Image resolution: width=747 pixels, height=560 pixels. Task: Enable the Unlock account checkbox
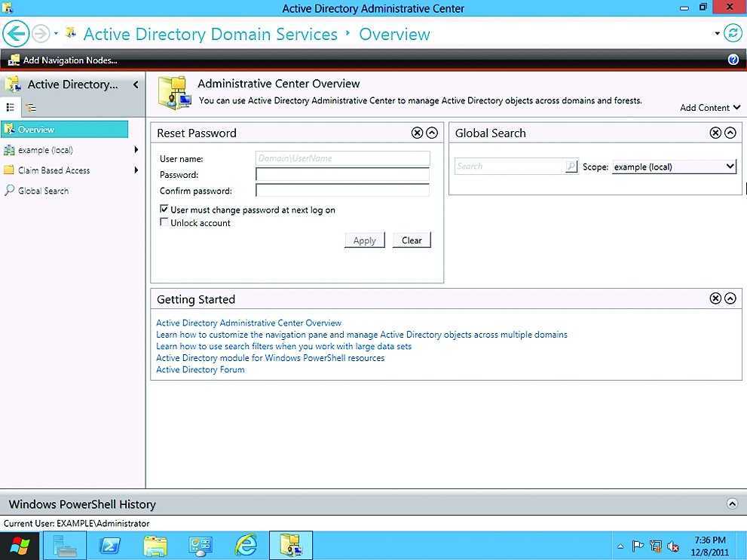pos(164,222)
